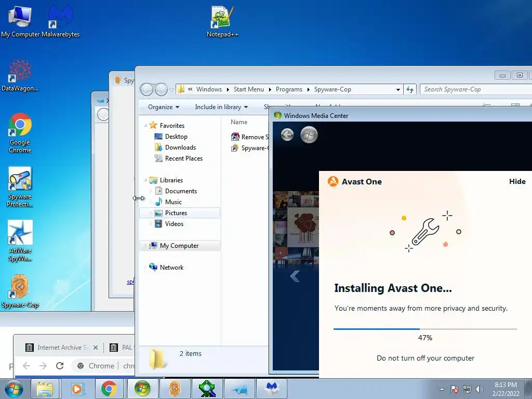Open the Include in library dropdown
This screenshot has width=532, height=399.
click(221, 107)
